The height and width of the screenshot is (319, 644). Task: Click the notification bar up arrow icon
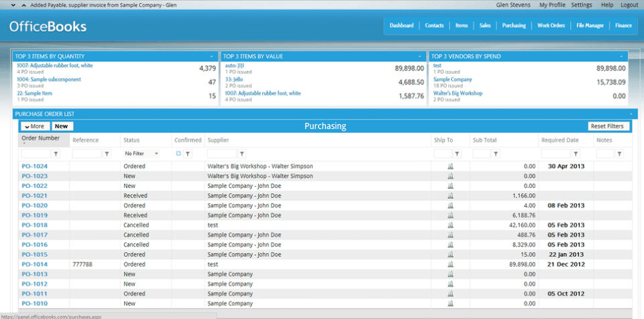tap(24, 5)
